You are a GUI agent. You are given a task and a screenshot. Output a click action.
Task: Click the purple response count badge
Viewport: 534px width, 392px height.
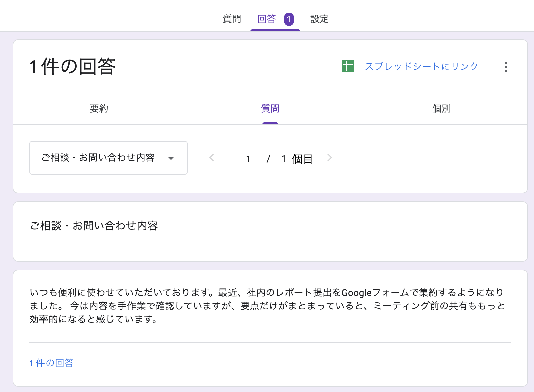click(289, 19)
